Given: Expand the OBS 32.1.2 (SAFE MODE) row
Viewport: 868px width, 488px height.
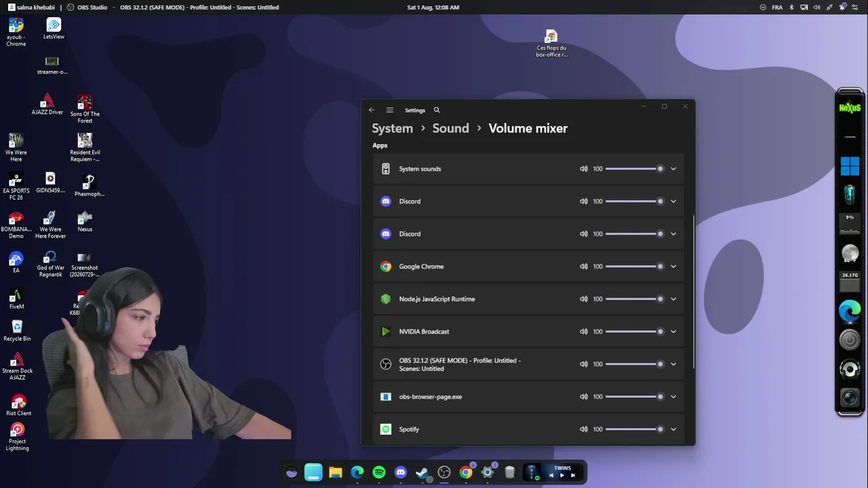Looking at the screenshot, I should [673, 364].
